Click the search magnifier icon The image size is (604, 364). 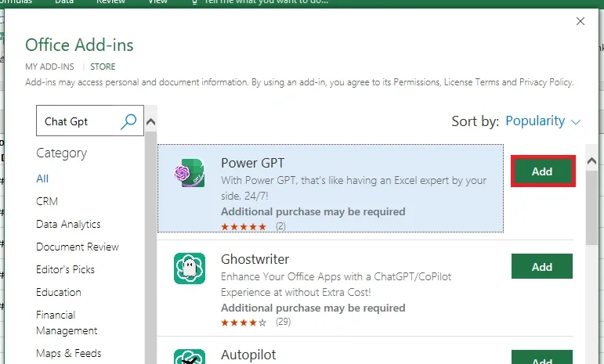click(x=129, y=121)
